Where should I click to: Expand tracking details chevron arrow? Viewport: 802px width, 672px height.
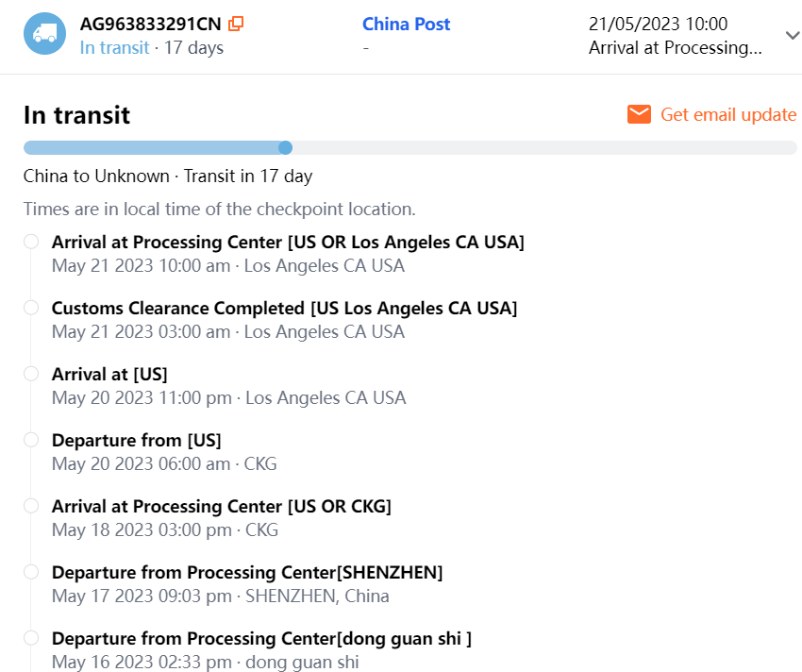[791, 35]
